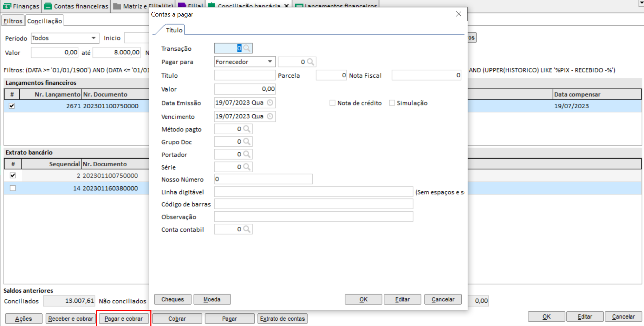Open Série lookup magnifier
644x326 pixels.
(247, 167)
